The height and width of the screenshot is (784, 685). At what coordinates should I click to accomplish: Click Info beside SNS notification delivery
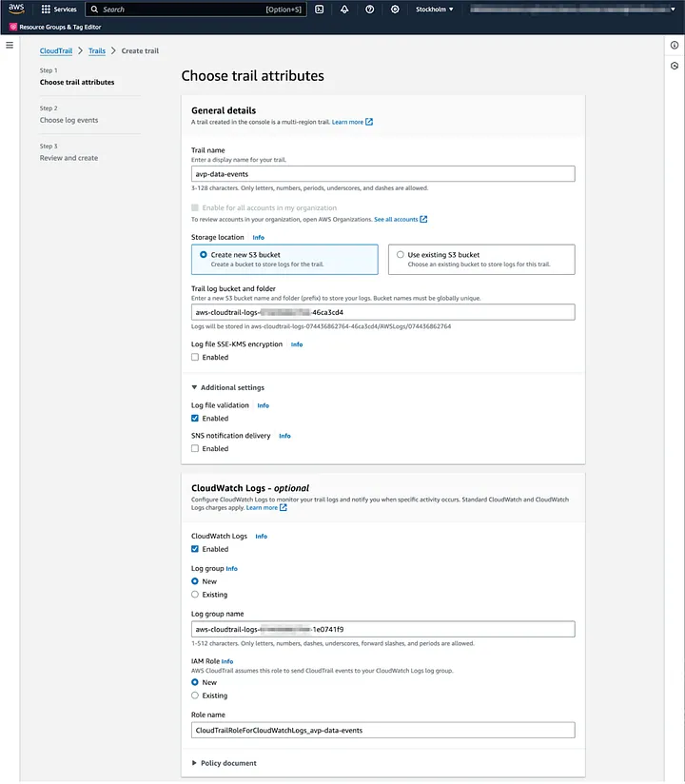coord(285,436)
